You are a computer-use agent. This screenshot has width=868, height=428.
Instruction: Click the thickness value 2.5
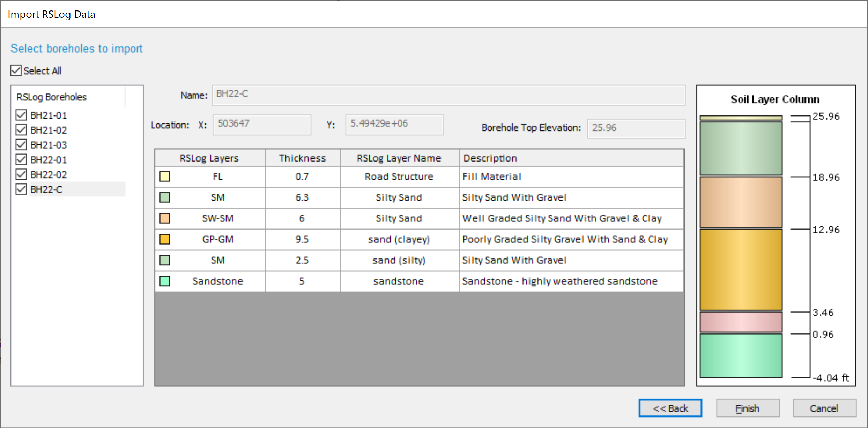tap(303, 260)
